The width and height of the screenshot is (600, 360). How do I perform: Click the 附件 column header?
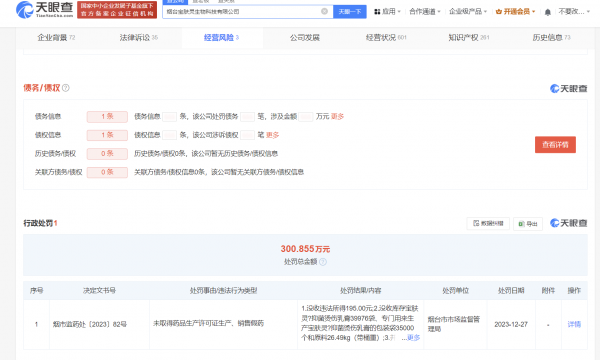(548, 290)
